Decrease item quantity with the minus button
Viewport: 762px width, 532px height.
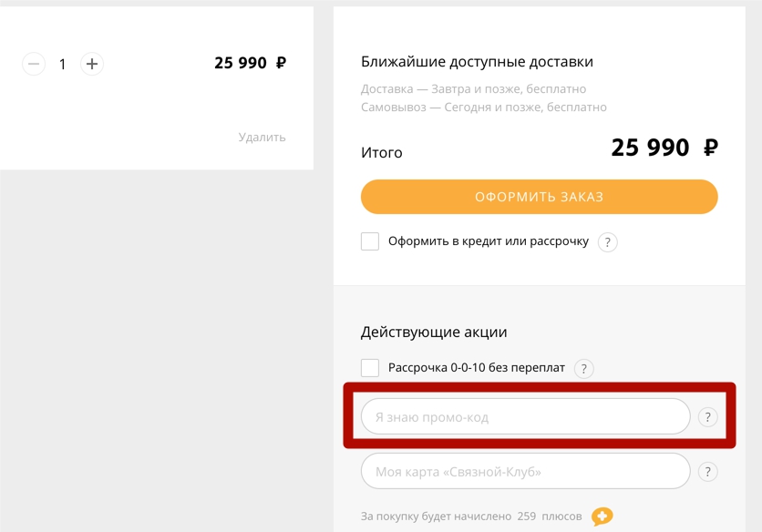tap(34, 64)
